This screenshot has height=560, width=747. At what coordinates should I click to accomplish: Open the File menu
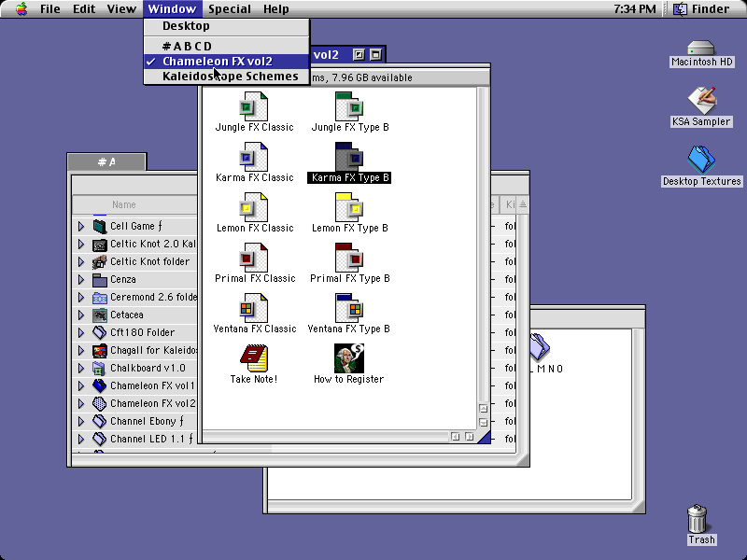click(50, 9)
